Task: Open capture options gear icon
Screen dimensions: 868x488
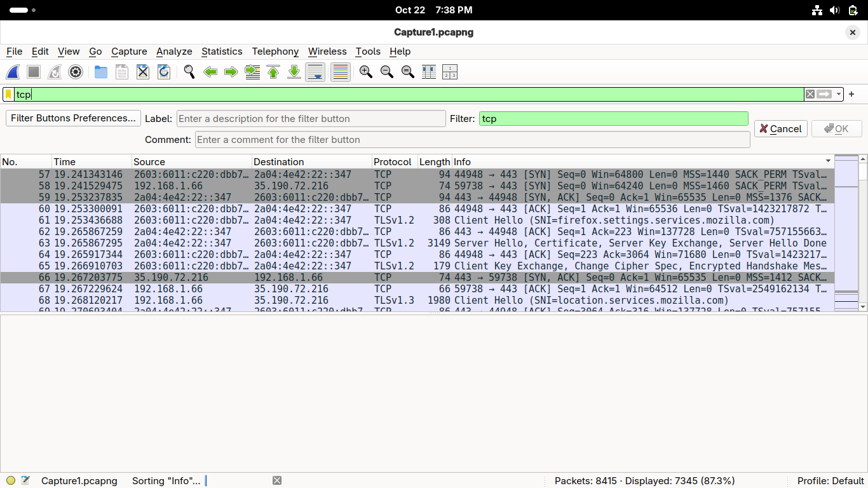Action: tap(76, 72)
